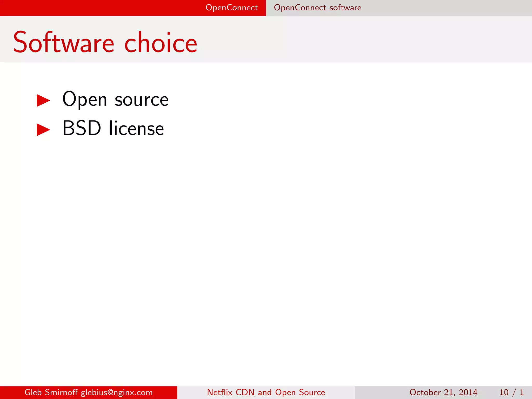Click author Gleb Smirnoff email footer
532x399 pixels.
89,392
